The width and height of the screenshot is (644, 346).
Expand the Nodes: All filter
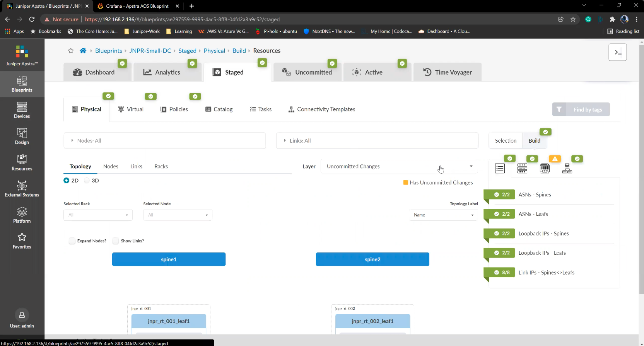[x=165, y=141]
